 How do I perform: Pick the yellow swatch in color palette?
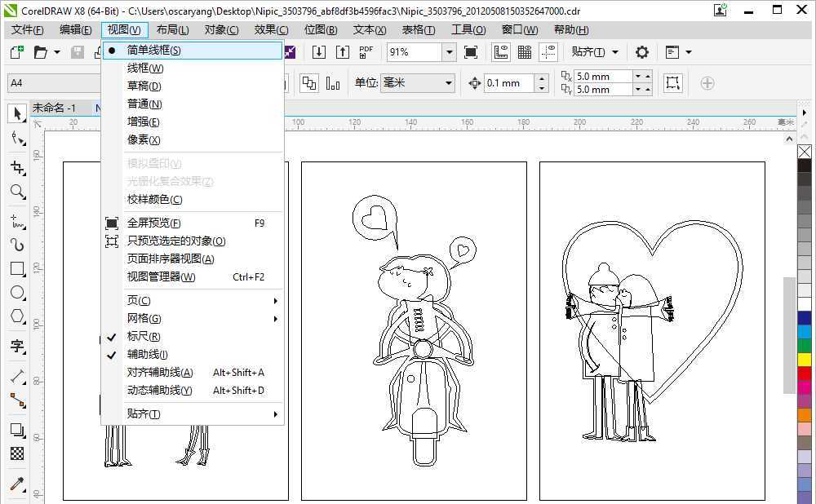(805, 359)
